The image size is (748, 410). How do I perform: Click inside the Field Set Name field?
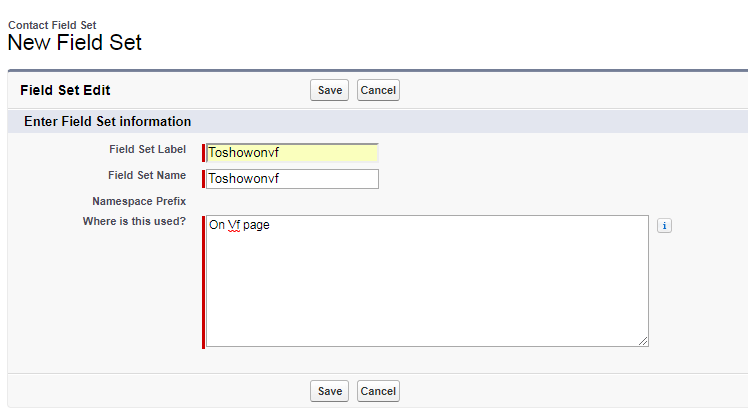click(292, 179)
